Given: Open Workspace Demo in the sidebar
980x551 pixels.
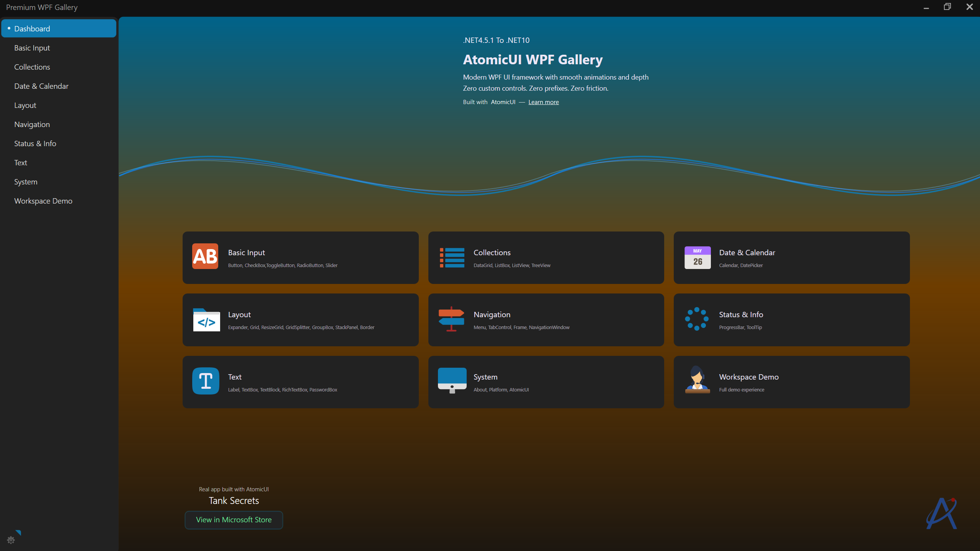Looking at the screenshot, I should [59, 201].
